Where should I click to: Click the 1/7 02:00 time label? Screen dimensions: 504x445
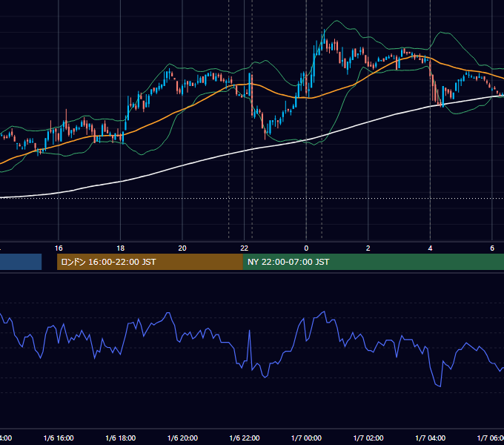[x=368, y=438]
